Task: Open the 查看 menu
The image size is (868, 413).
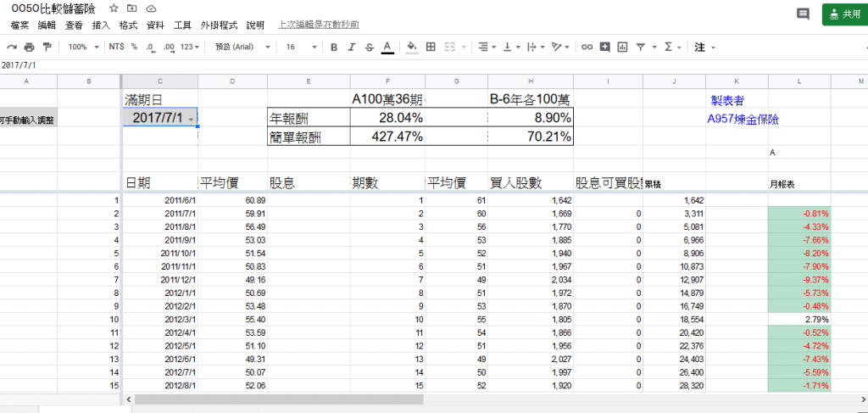Action: point(75,25)
